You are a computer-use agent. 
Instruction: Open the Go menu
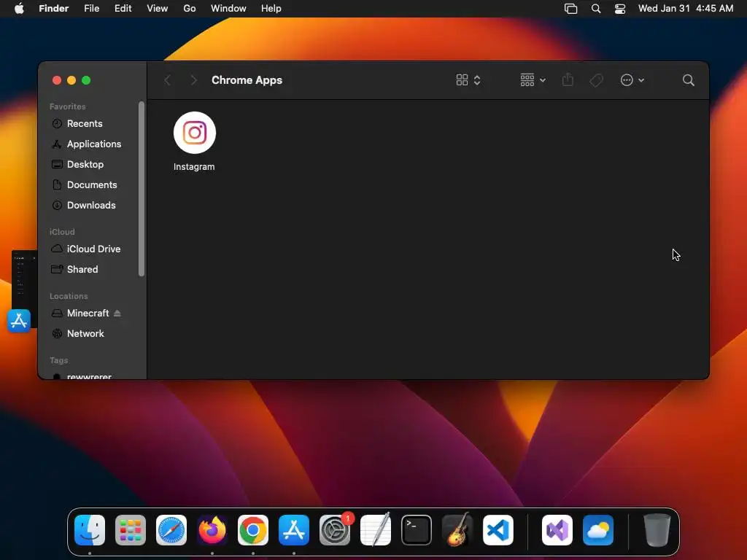(190, 9)
